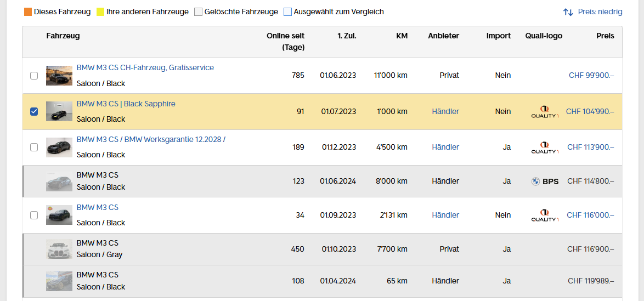Viewport: 644px width, 301px height.
Task: Open thumbnail of BMW M3 CS Black Sapphire
Action: [59, 111]
